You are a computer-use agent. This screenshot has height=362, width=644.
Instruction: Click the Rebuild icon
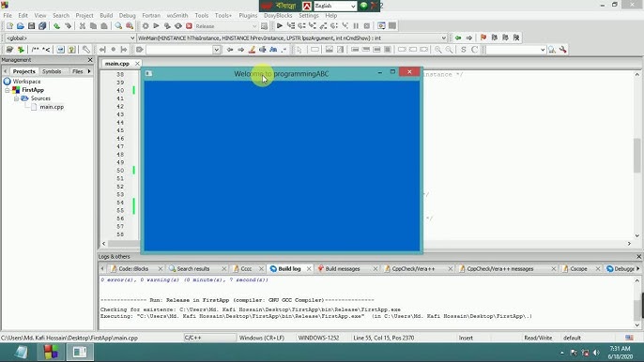[178, 26]
